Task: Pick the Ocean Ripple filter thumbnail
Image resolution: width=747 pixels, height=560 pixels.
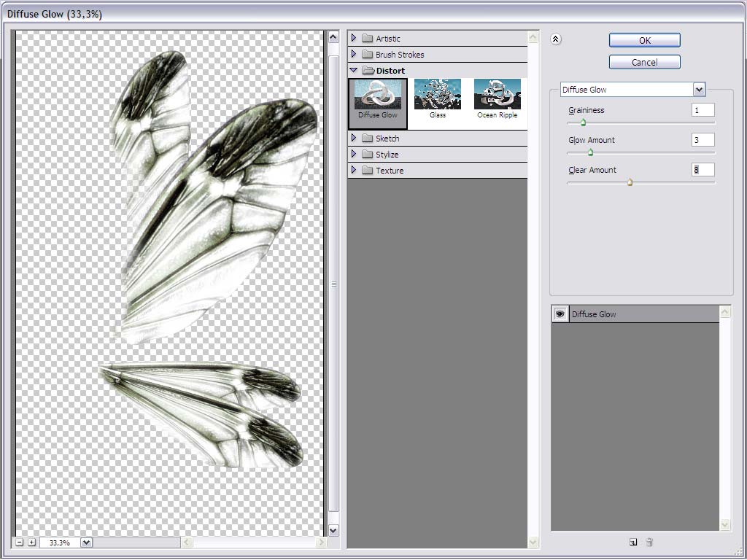Action: point(498,98)
